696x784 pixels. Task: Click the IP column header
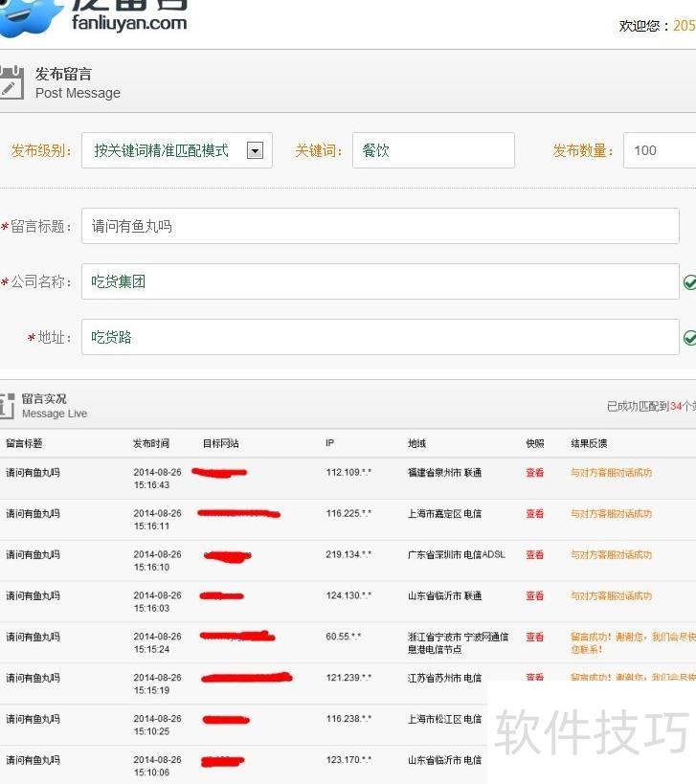(x=330, y=443)
